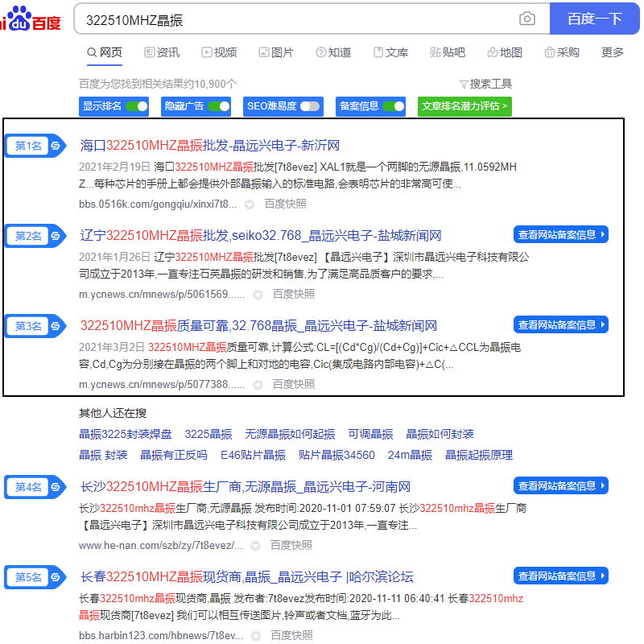This screenshot has width=644, height=644.
Task: Open 百度快照 for the www.he-nan.com result
Action: point(291,546)
